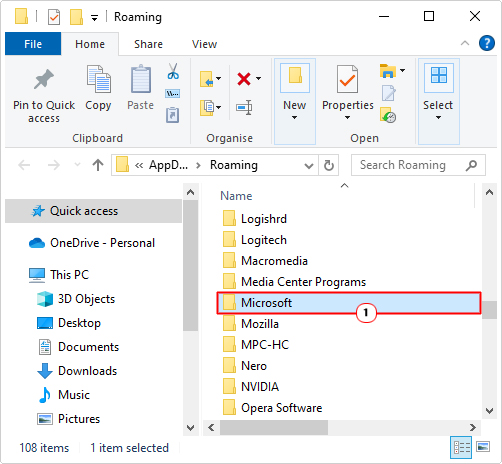
Task: Open the recent locations dropdown
Action: click(x=77, y=164)
